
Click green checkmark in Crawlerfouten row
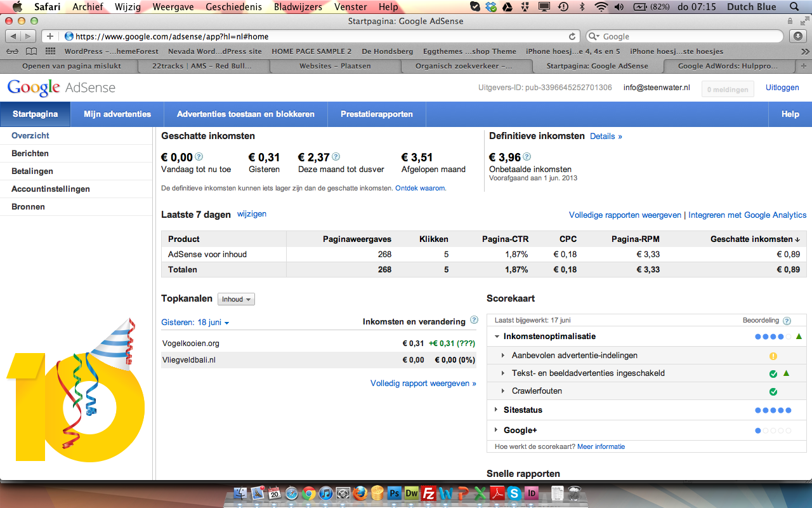click(773, 392)
